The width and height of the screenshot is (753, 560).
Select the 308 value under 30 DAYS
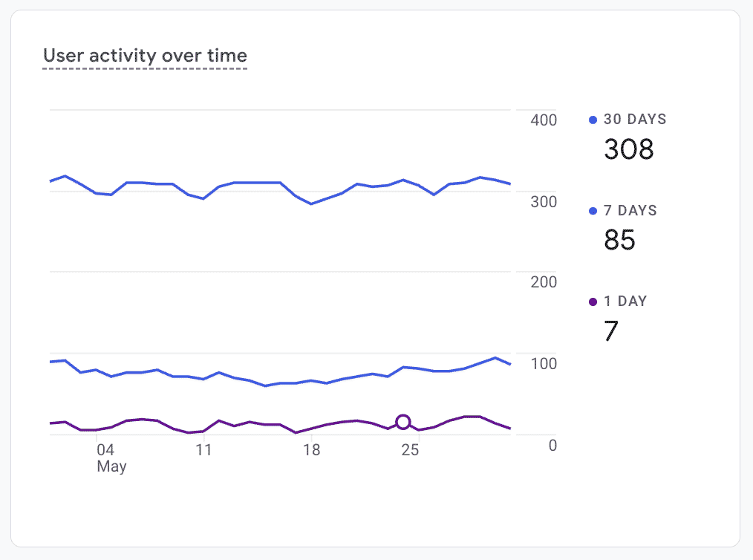(629, 149)
